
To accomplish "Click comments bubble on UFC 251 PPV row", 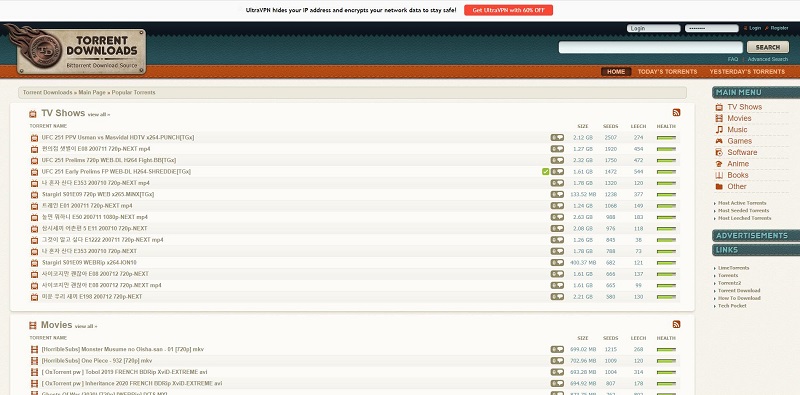I will [x=557, y=137].
